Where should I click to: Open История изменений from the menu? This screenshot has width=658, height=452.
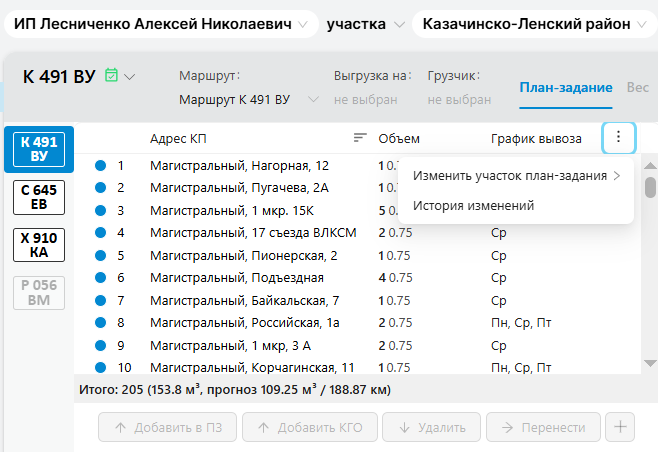coord(473,205)
